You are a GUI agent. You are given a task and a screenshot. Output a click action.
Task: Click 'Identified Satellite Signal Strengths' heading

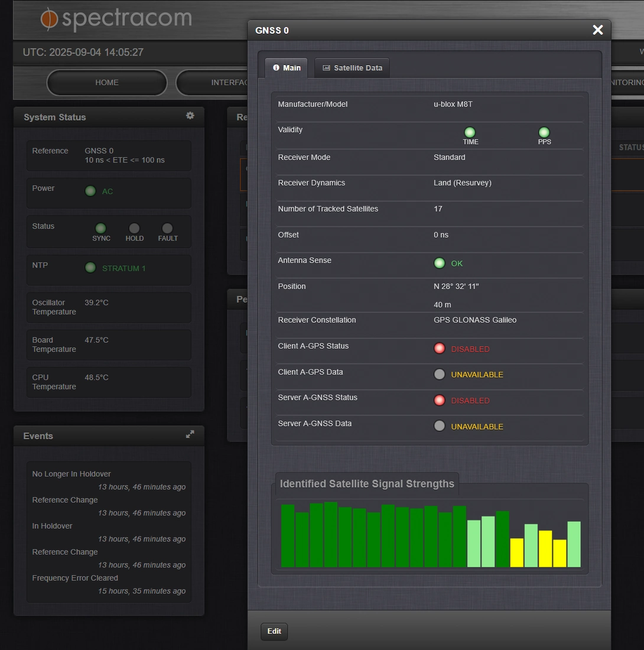367,484
